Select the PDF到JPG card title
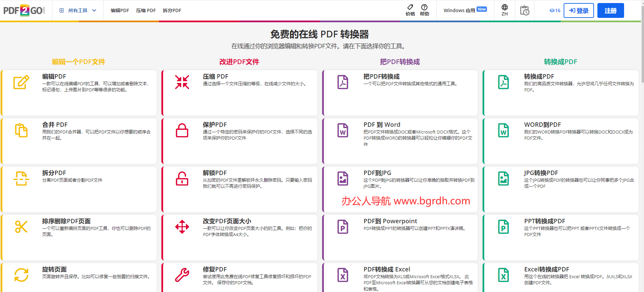The width and height of the screenshot is (644, 292). point(377,173)
